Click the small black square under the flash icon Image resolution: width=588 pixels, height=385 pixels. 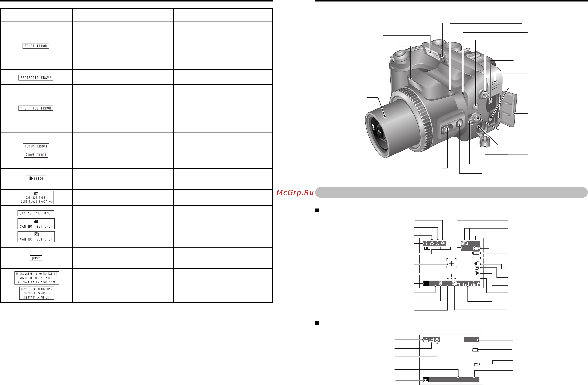click(x=427, y=248)
